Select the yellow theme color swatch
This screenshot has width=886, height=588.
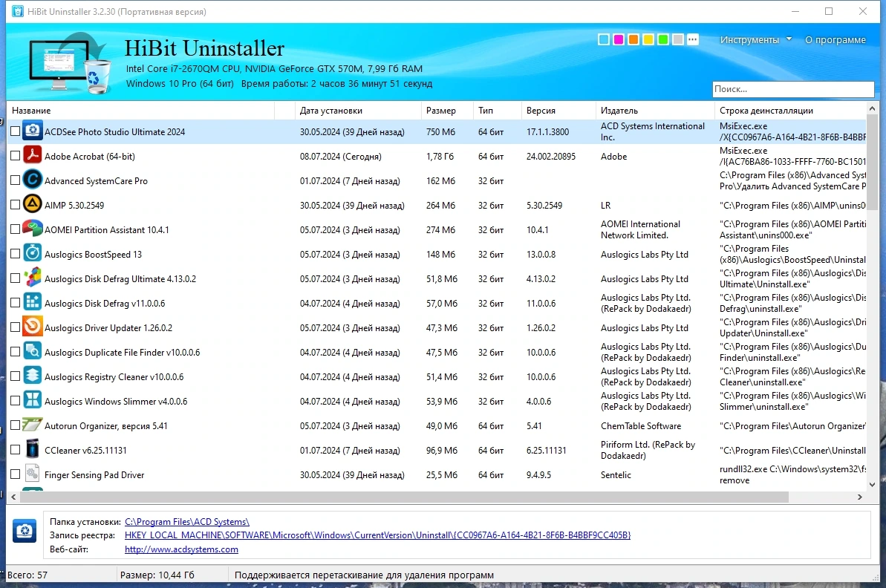648,39
